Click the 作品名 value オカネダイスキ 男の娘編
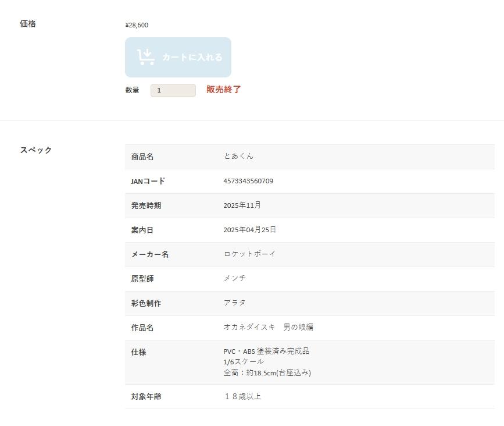This screenshot has width=504, height=426. pyautogui.click(x=268, y=327)
